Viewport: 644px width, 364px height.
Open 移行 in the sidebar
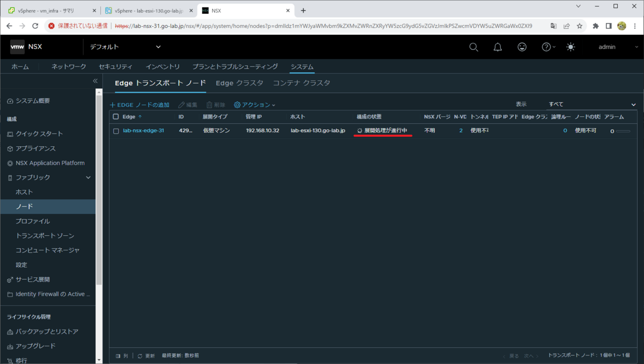pos(21,360)
